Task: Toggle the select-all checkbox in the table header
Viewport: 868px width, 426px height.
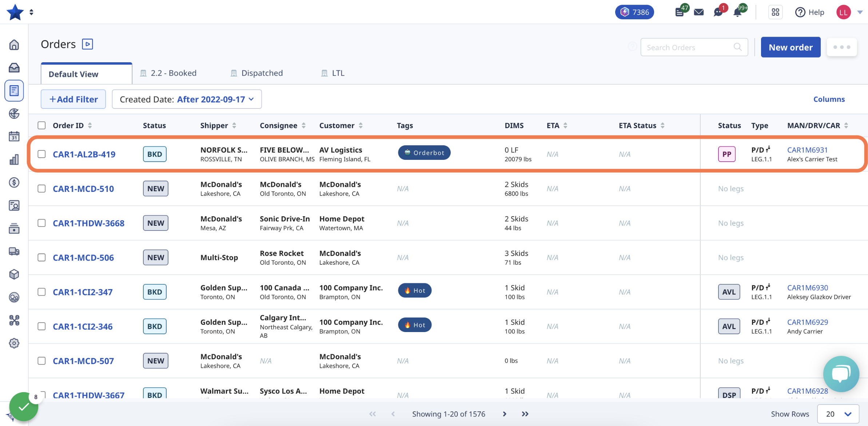Action: coord(41,125)
